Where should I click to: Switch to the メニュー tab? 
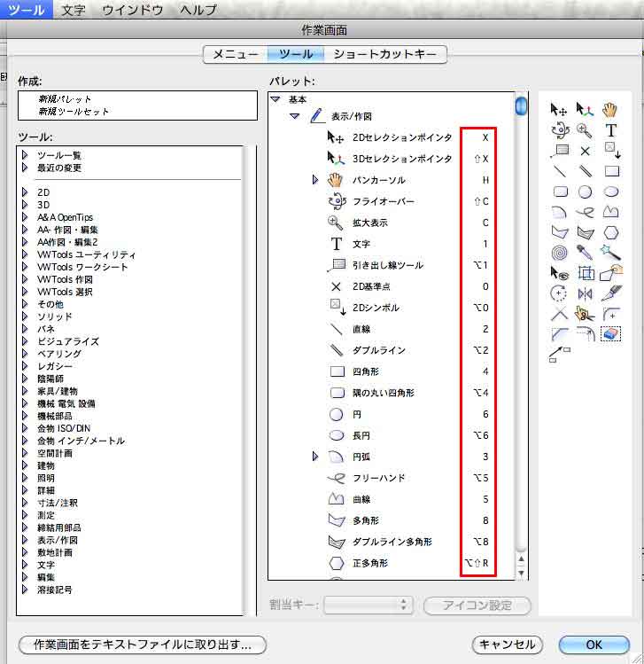[x=235, y=55]
